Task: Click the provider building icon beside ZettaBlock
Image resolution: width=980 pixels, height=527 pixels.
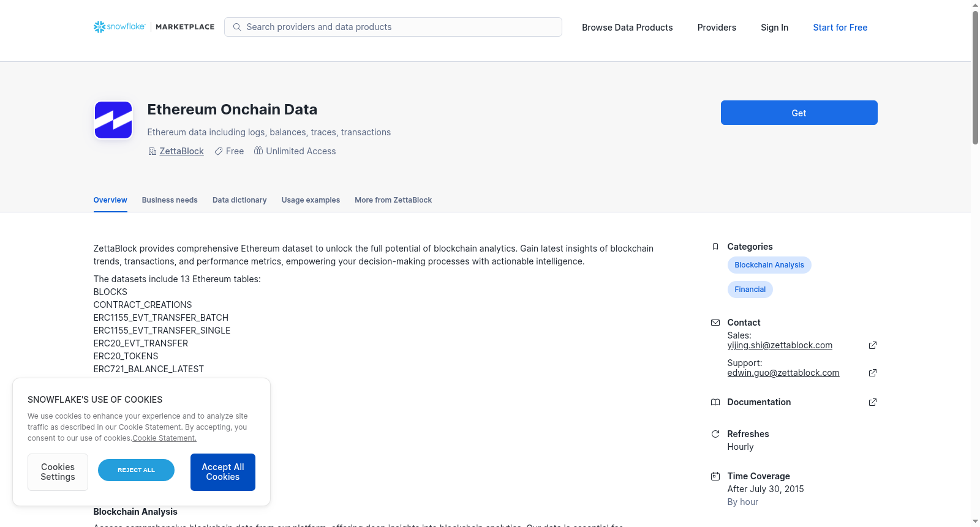Action: click(153, 151)
